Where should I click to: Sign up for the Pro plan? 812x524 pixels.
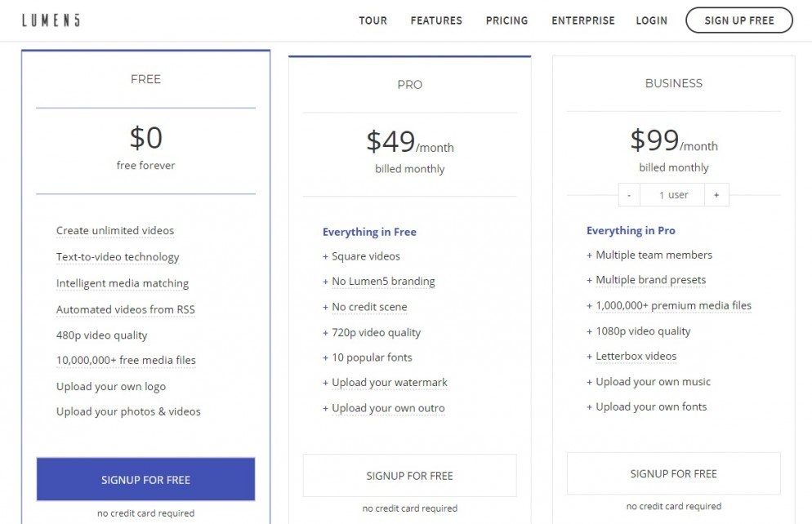409,475
